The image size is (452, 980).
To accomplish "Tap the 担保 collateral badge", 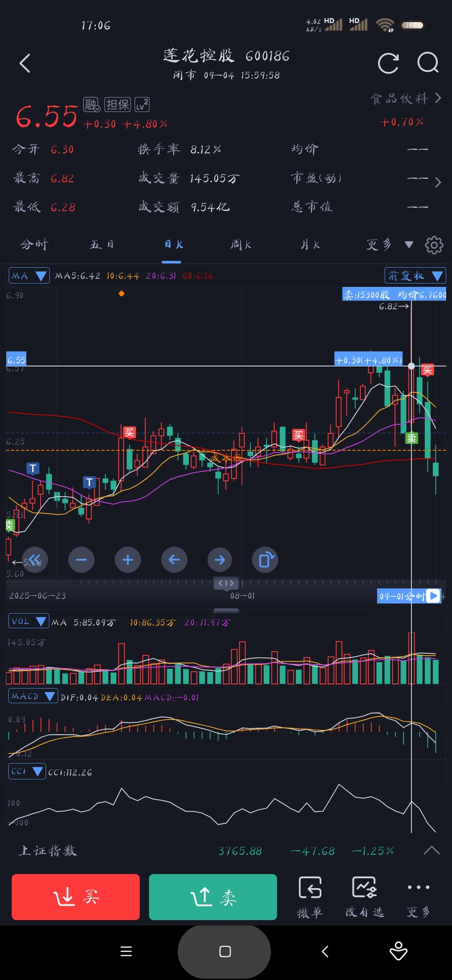I will coord(118,104).
